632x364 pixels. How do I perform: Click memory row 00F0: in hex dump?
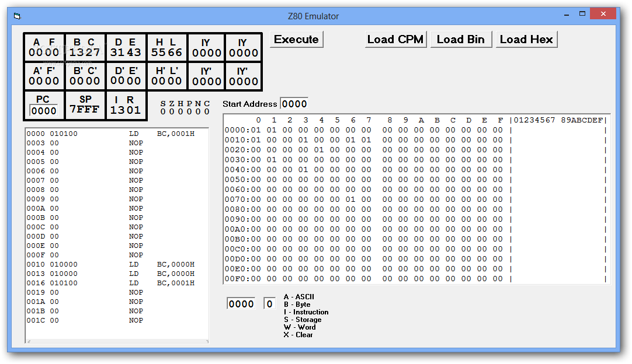point(415,279)
